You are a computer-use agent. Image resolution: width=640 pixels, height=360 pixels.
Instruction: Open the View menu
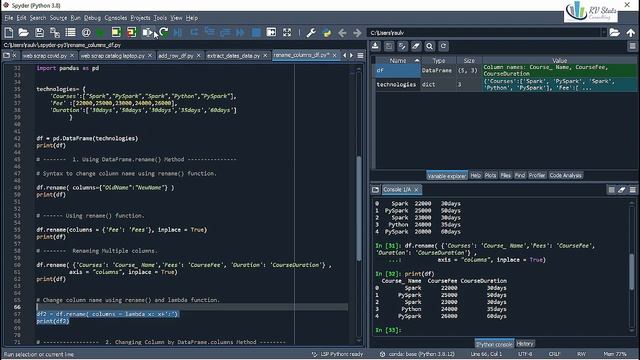[176, 18]
